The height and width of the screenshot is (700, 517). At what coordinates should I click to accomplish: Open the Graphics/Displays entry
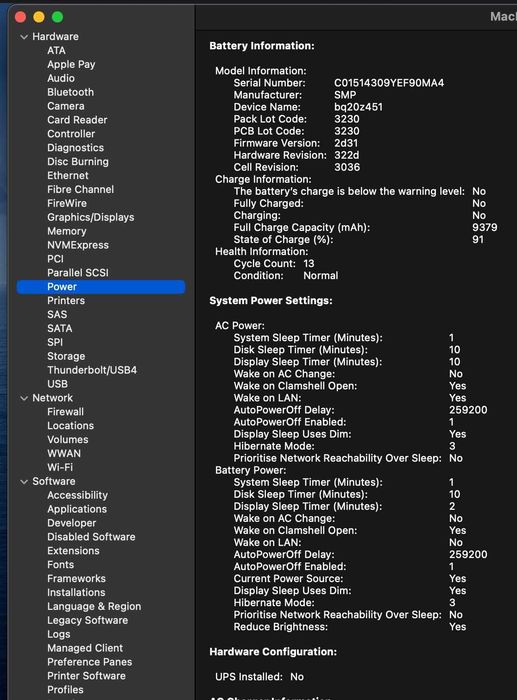pyautogui.click(x=91, y=217)
